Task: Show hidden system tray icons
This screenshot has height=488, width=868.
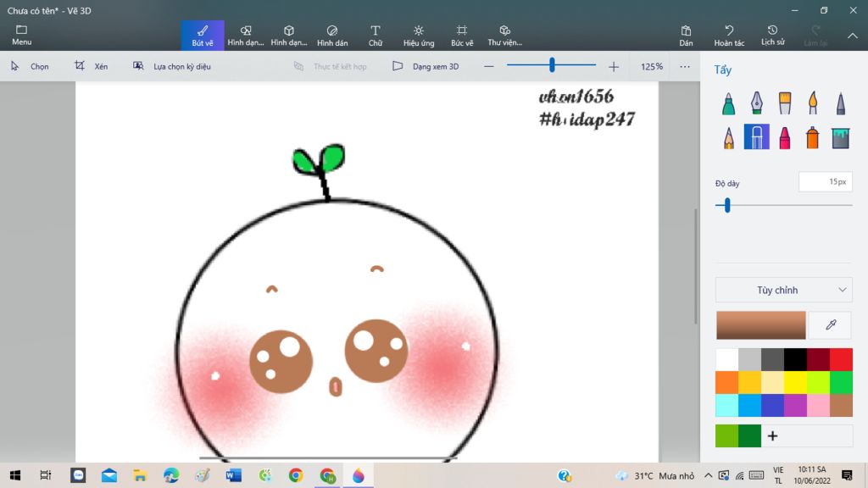Action: click(x=708, y=475)
